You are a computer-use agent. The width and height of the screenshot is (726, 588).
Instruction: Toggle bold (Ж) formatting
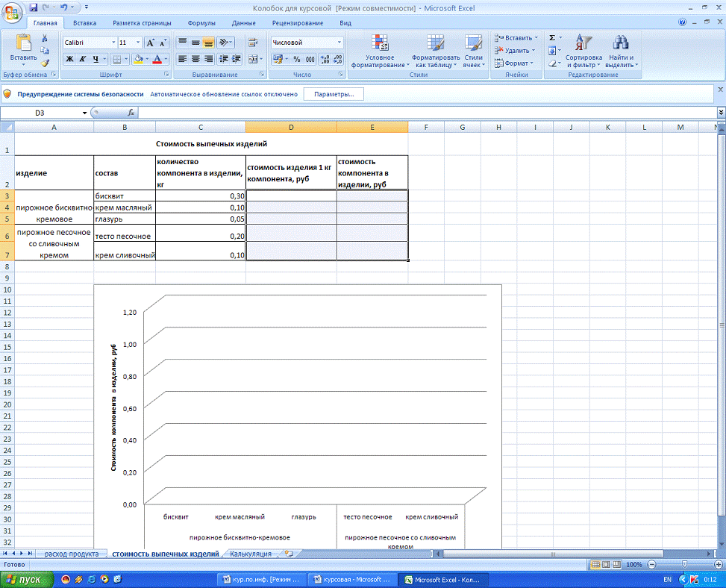click(x=69, y=59)
